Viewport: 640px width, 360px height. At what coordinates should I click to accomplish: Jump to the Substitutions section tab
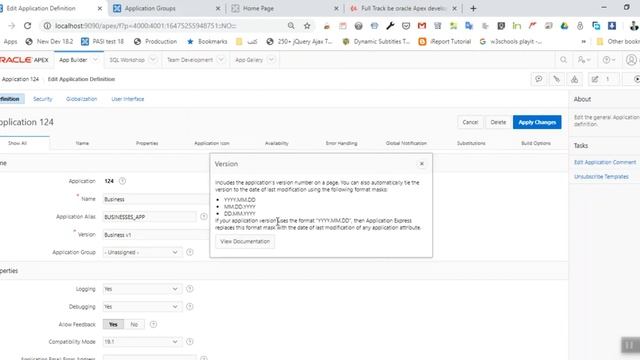click(471, 143)
